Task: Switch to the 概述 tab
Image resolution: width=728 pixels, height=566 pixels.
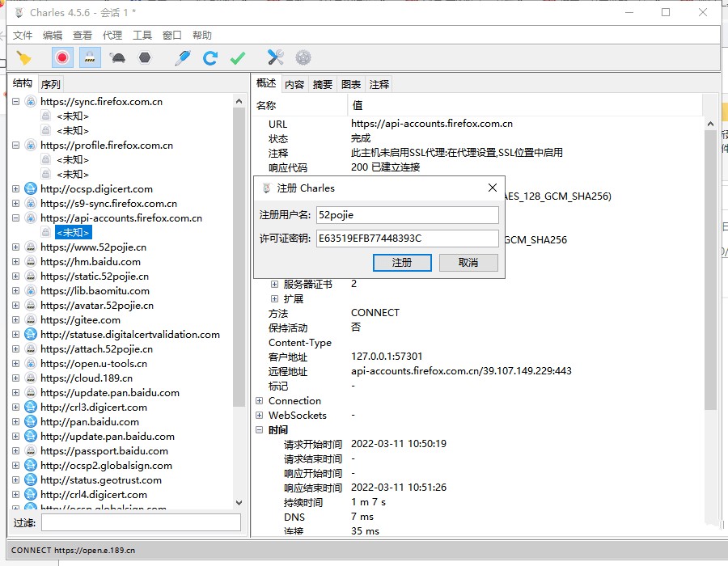Action: coord(266,83)
